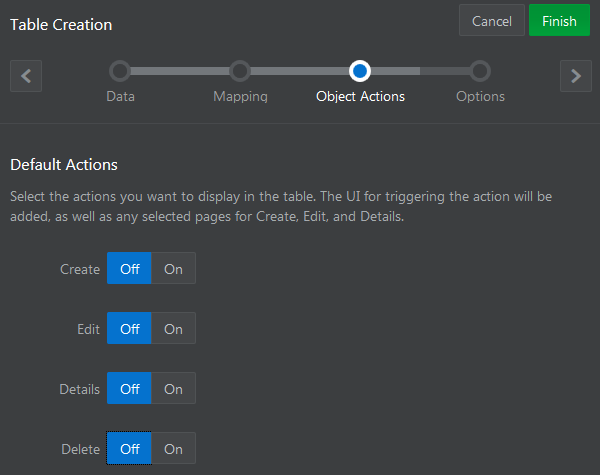Set Edit action to Off
Image resolution: width=600 pixels, height=475 pixels.
pyautogui.click(x=130, y=329)
